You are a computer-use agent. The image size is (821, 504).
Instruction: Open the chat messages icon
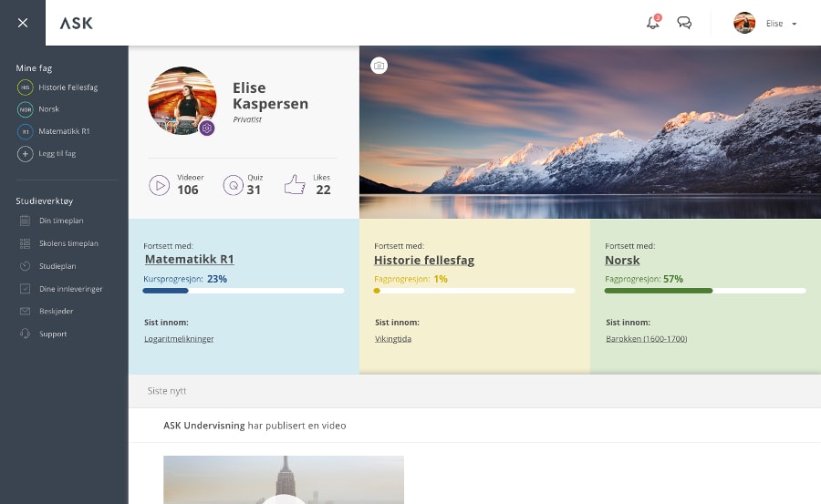click(x=684, y=23)
